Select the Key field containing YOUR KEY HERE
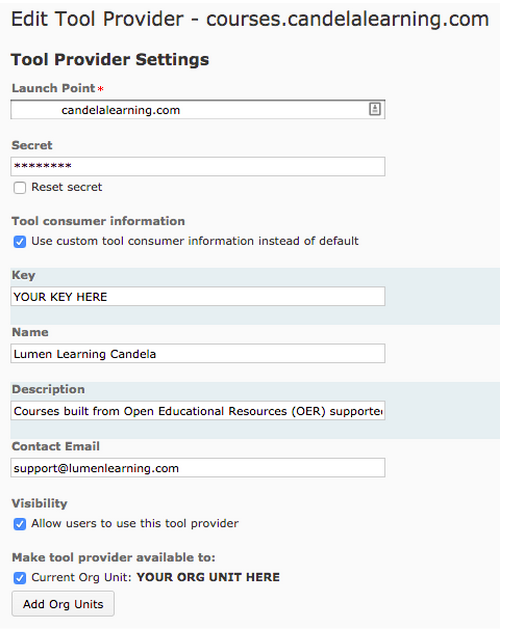Viewport: 516px width, 635px height. coord(198,297)
